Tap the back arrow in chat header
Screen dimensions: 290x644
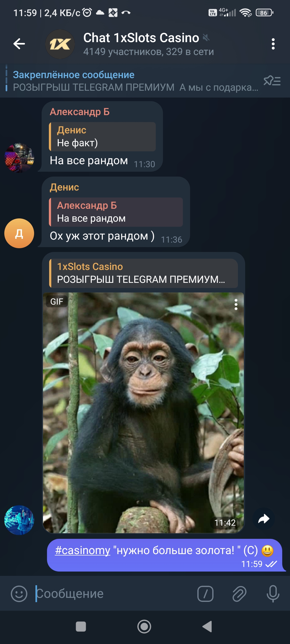(x=19, y=44)
